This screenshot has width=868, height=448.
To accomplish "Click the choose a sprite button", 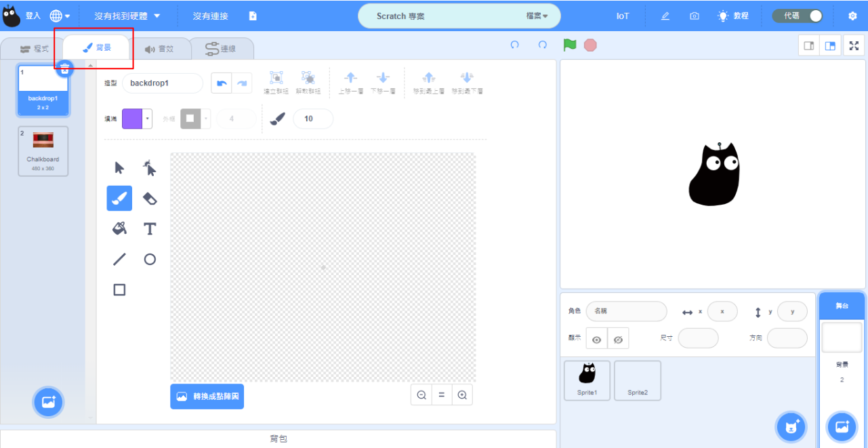I will [791, 426].
